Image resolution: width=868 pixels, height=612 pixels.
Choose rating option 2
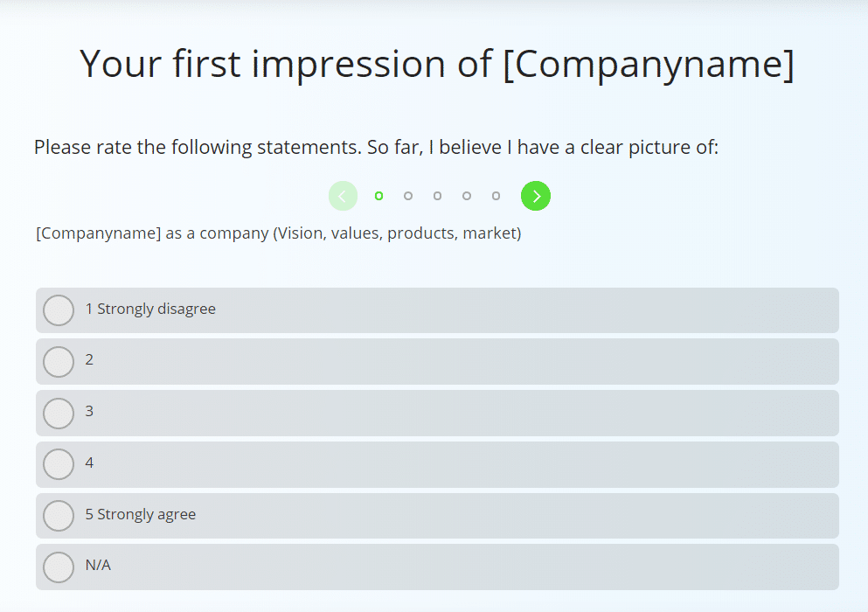(x=58, y=361)
